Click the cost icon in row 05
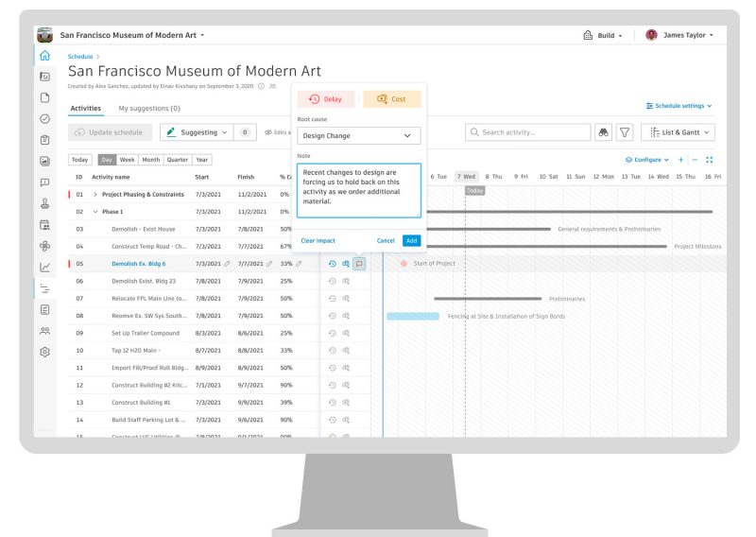The width and height of the screenshot is (756, 537). coord(346,264)
